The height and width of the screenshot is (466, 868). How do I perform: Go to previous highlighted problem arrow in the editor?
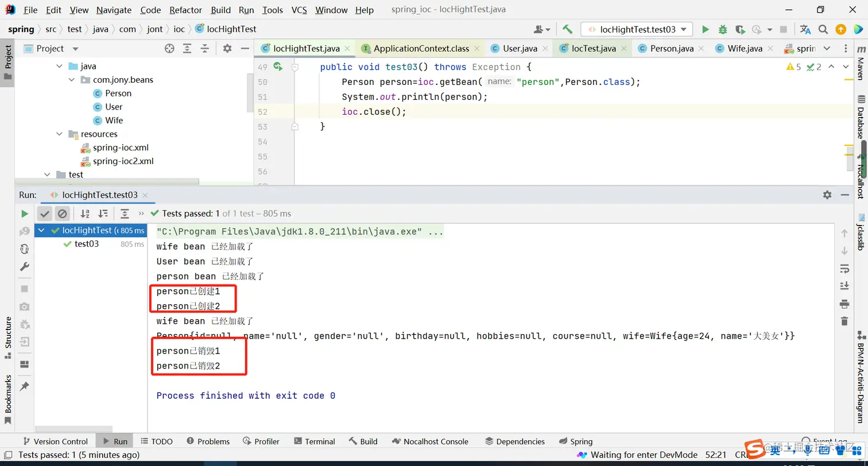pos(832,67)
